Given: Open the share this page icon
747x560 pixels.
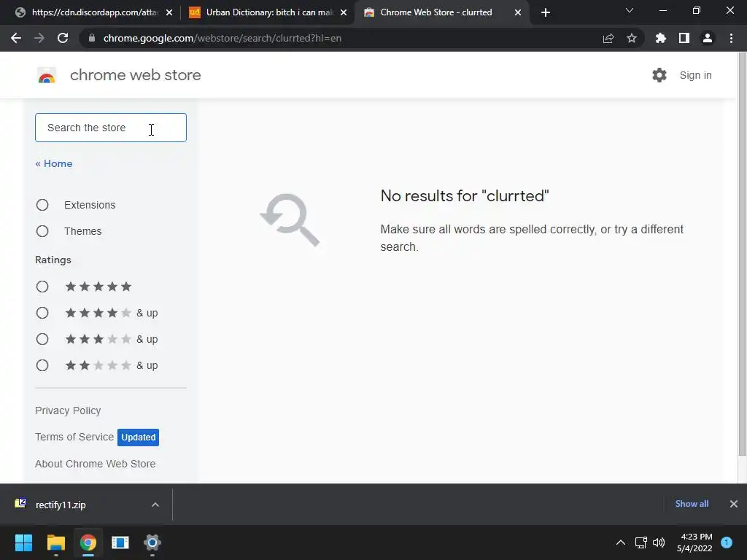Looking at the screenshot, I should click(x=608, y=38).
